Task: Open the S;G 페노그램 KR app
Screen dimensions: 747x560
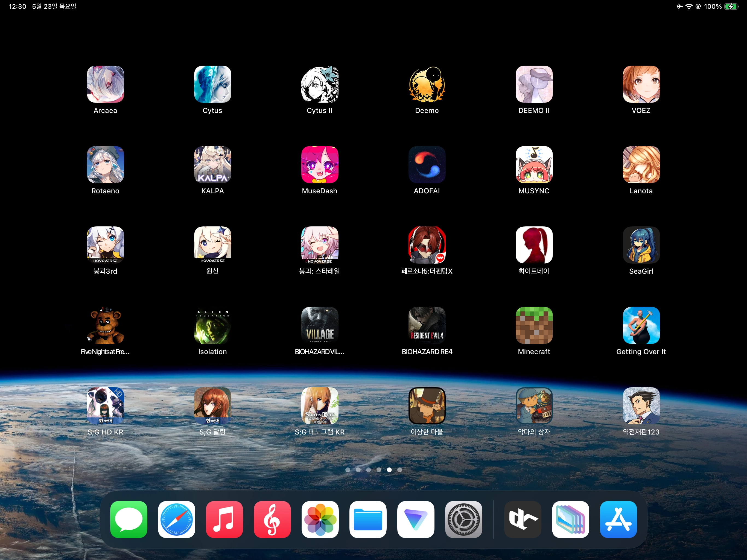Action: click(x=319, y=406)
